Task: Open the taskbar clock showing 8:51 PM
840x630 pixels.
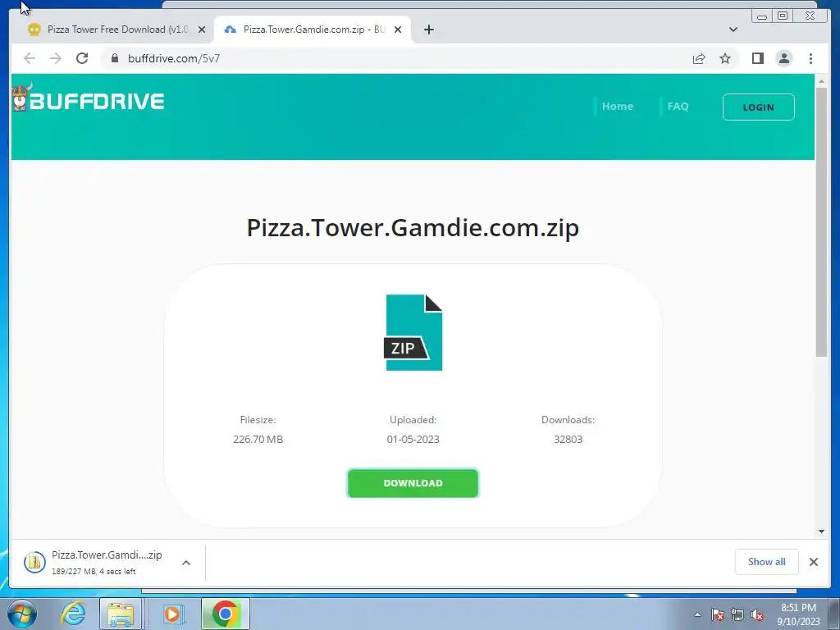Action: [x=798, y=614]
